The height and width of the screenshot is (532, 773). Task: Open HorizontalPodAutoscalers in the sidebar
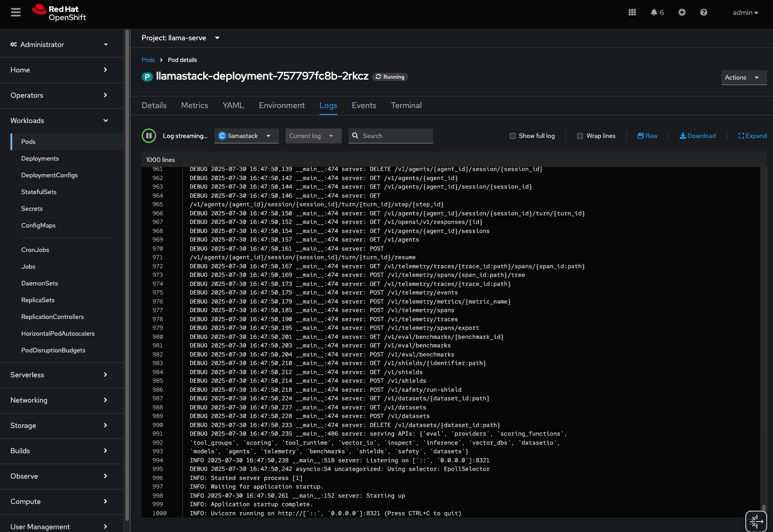coord(67,333)
